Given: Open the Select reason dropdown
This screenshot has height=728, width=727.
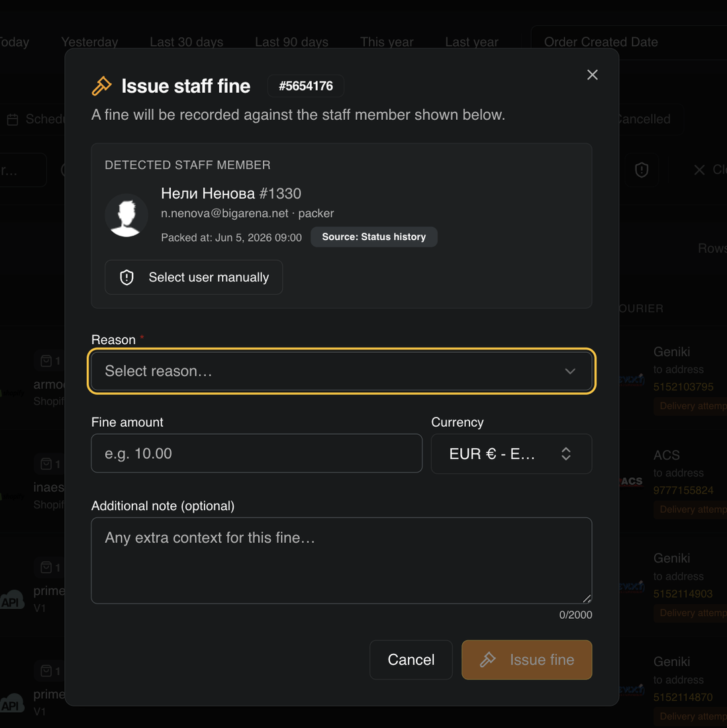Looking at the screenshot, I should (x=342, y=371).
